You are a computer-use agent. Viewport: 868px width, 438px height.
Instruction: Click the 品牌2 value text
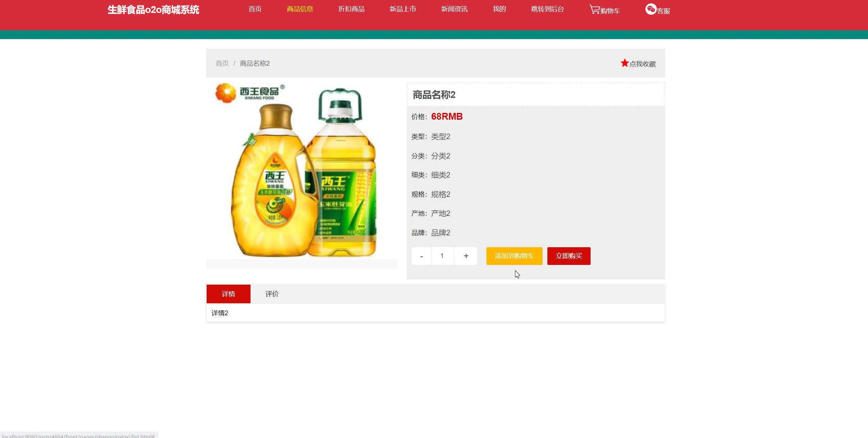(x=440, y=233)
